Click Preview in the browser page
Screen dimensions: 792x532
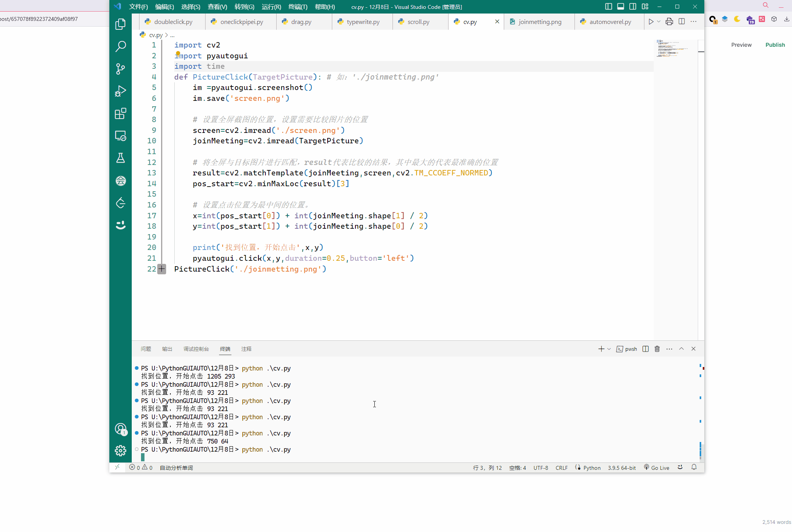point(741,45)
